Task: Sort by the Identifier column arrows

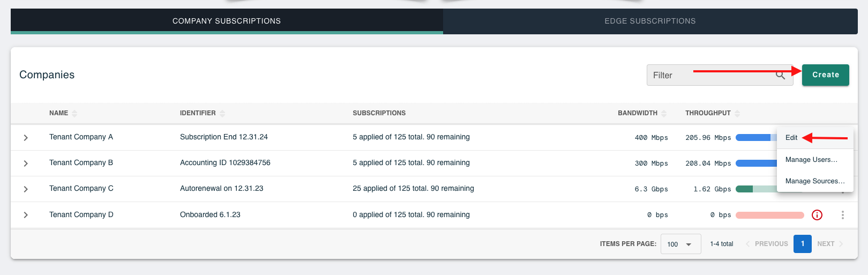Action: pyautogui.click(x=222, y=113)
